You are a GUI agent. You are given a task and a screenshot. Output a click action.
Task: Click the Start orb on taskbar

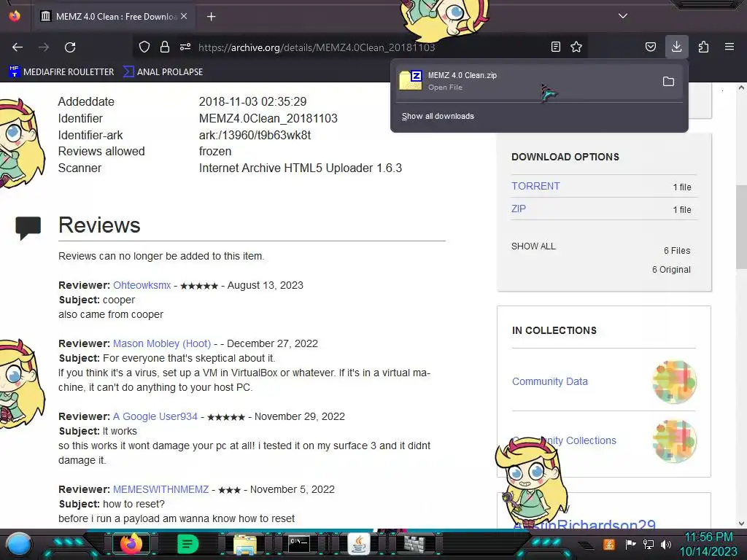19,544
